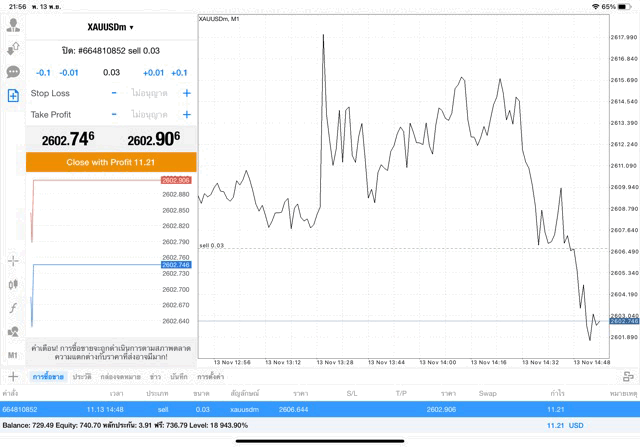
Task: Switch to the ข่าว news tab
Action: (x=156, y=376)
